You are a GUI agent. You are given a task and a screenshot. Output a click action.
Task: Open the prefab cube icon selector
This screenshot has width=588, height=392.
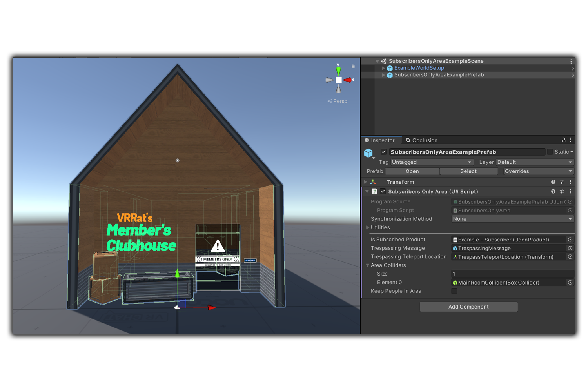point(369,153)
